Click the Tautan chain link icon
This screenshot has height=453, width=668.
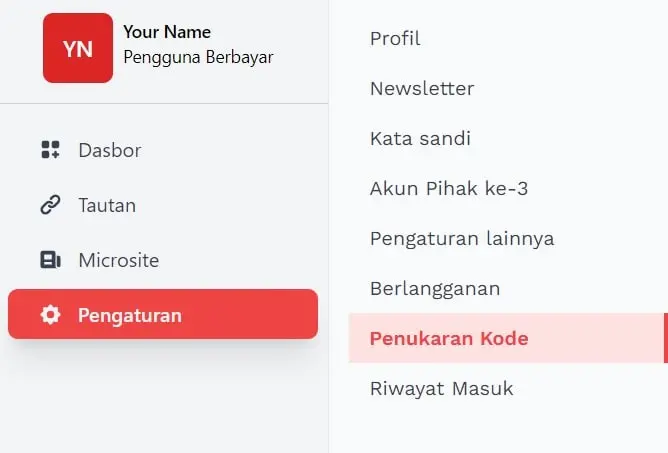point(50,206)
